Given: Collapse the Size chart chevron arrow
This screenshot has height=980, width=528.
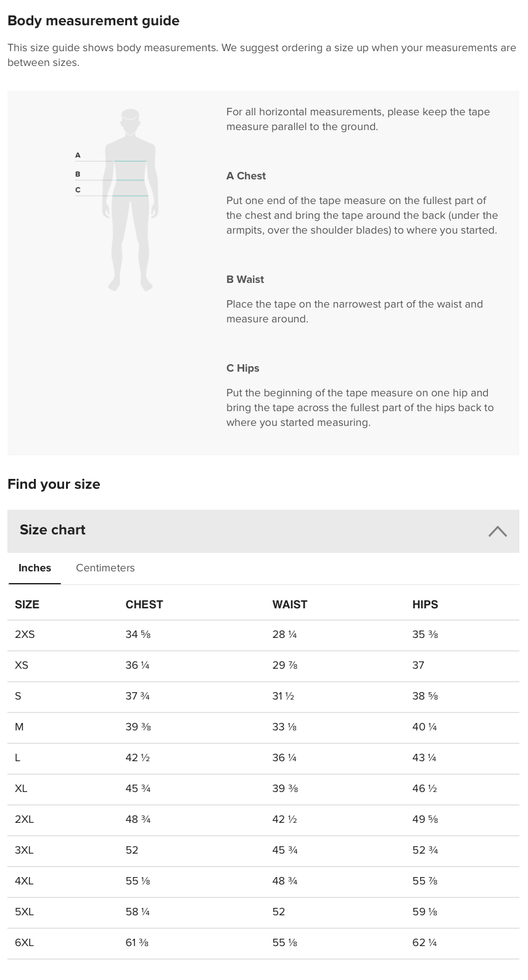Looking at the screenshot, I should [497, 531].
